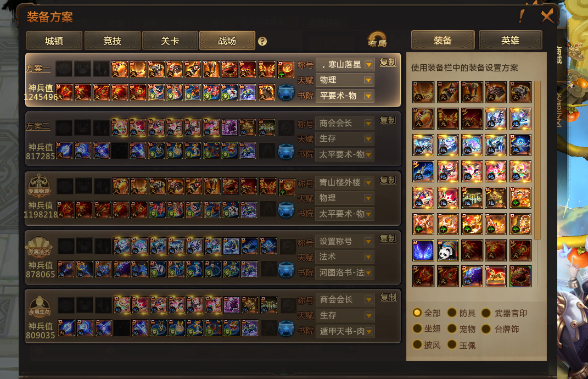
Task: Click the blue cauldron icon in 方案一
Action: click(x=285, y=92)
